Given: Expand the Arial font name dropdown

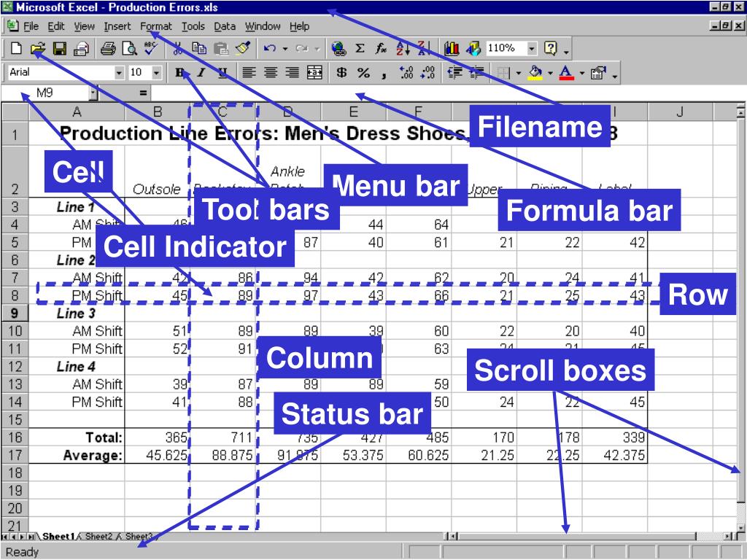Looking at the screenshot, I should pyautogui.click(x=120, y=72).
